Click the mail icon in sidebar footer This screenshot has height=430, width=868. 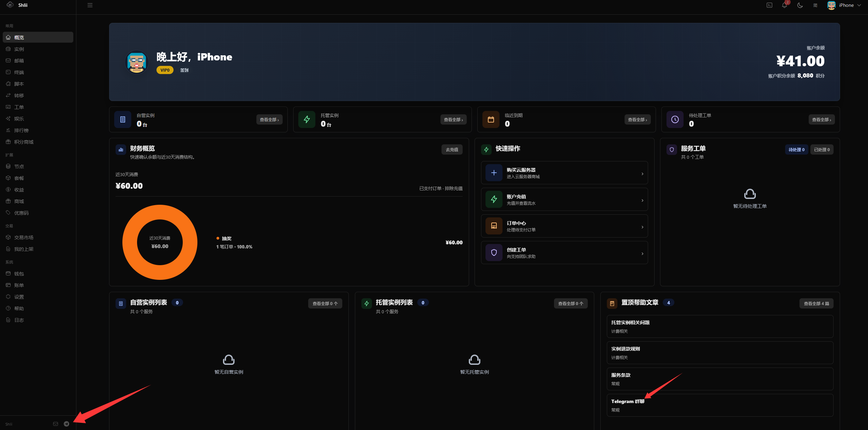click(x=56, y=424)
